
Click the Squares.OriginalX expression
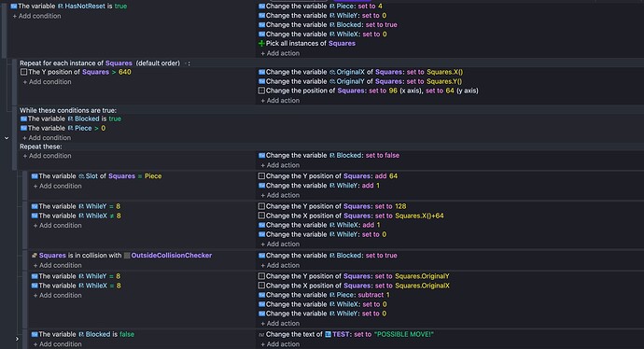pyautogui.click(x=422, y=286)
